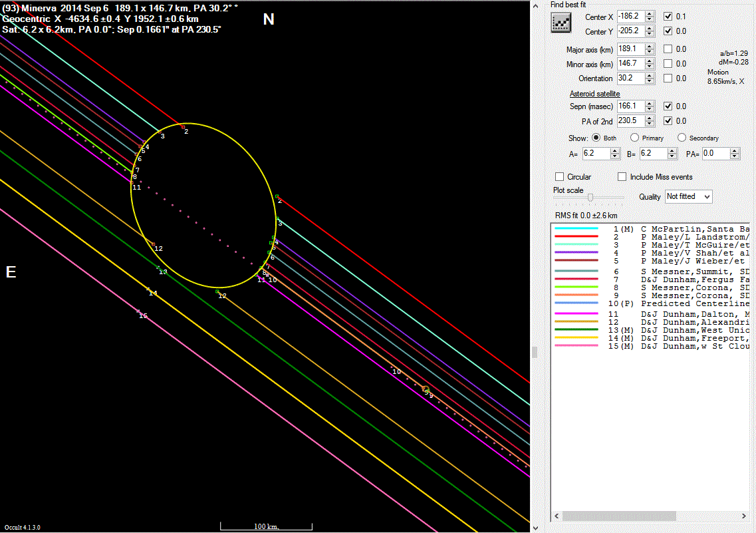Tick the Circular checkbox

click(x=560, y=177)
